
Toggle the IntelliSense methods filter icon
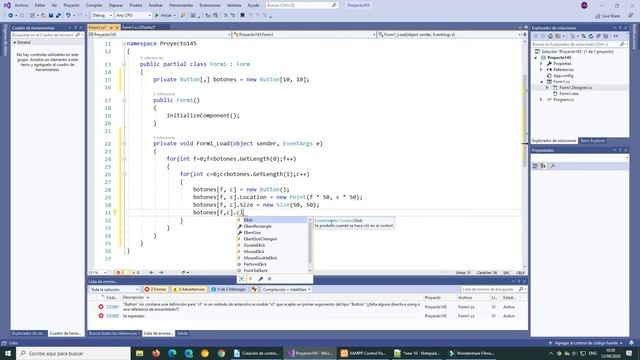click(x=269, y=279)
